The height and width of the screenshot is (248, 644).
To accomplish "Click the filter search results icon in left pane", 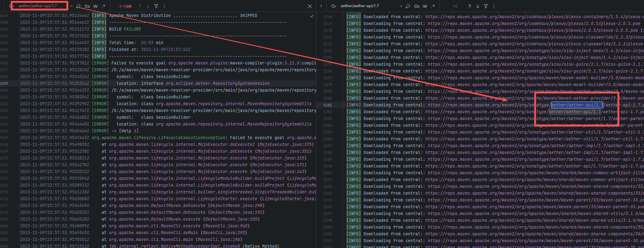I will 156,6.
